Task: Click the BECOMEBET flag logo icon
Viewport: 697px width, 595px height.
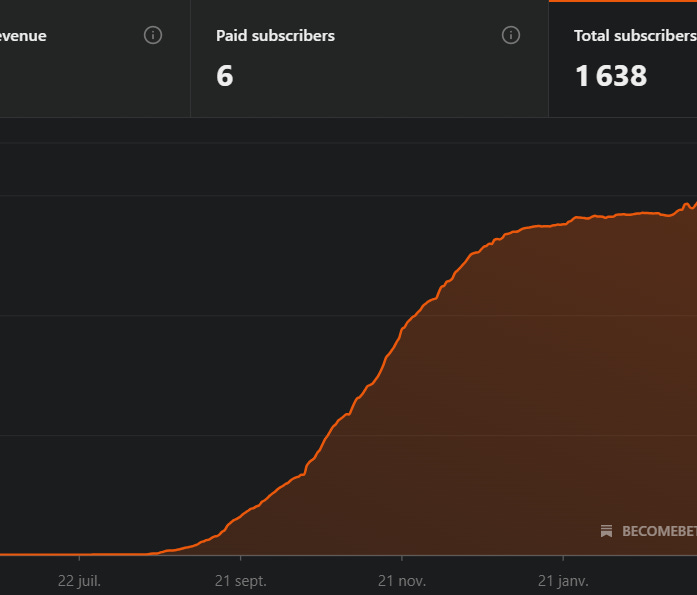Action: pos(606,531)
